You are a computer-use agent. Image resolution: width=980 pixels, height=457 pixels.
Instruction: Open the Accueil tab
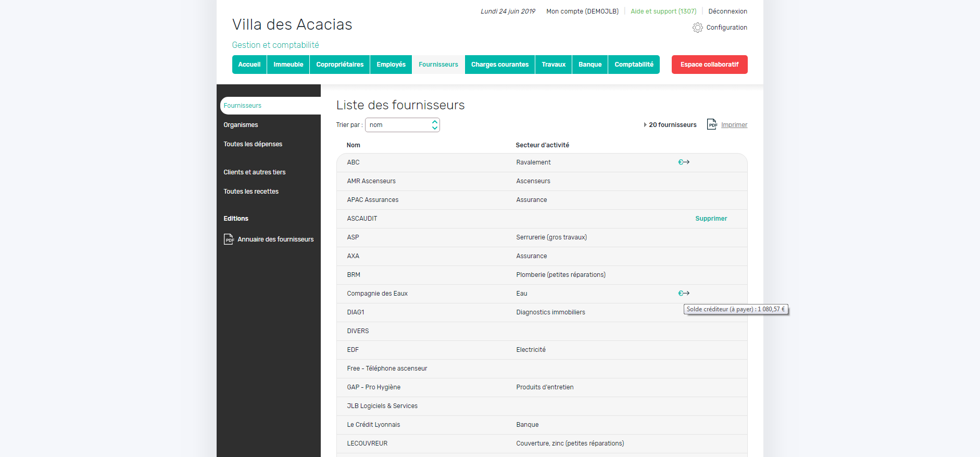pyautogui.click(x=249, y=65)
